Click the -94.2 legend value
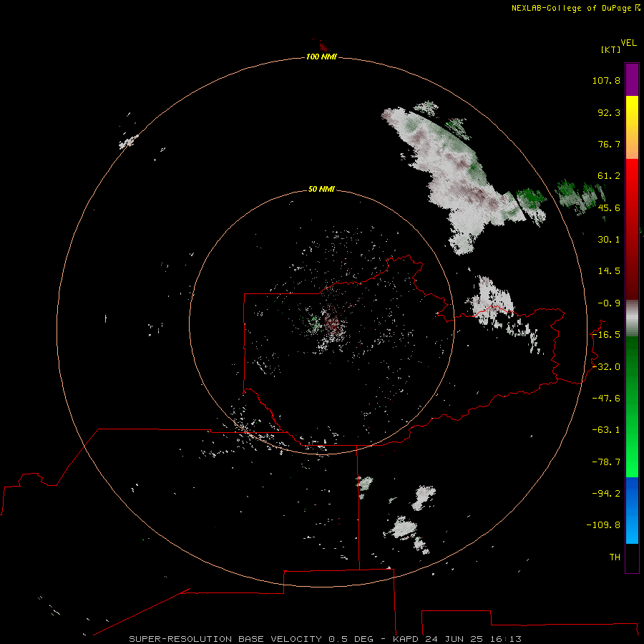Screen dimensions: 644x644 point(606,493)
